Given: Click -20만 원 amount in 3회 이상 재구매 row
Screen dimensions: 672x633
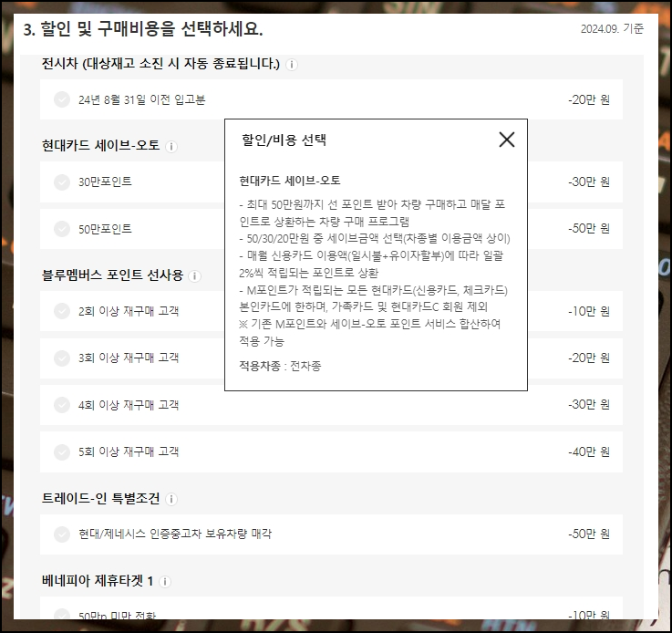Looking at the screenshot, I should [x=589, y=358].
